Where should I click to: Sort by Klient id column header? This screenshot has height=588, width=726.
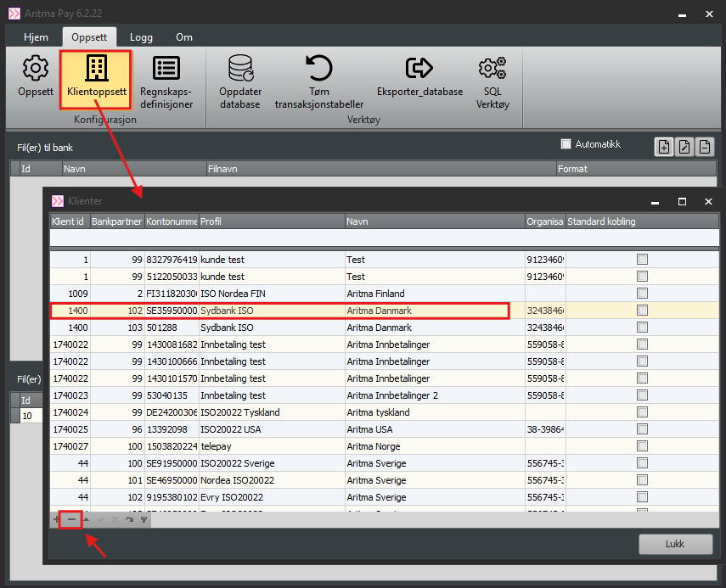point(69,221)
